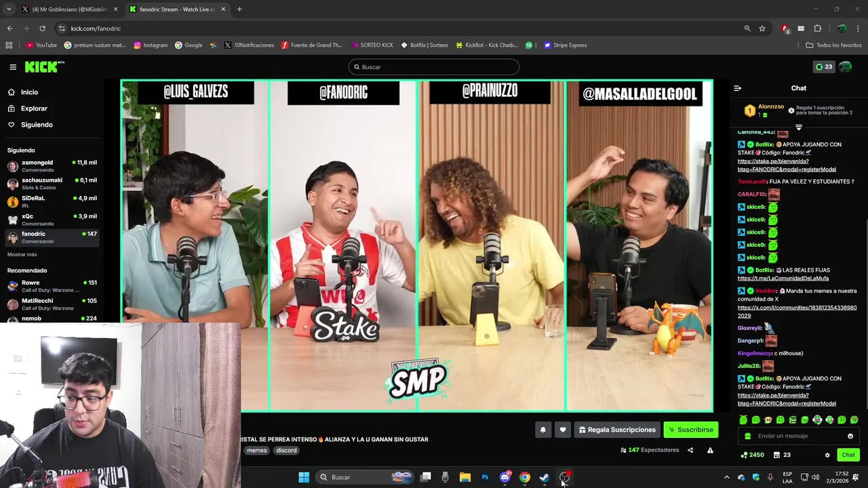Image resolution: width=868 pixels, height=488 pixels.
Task: Show hidden system tray icons
Action: 727,477
